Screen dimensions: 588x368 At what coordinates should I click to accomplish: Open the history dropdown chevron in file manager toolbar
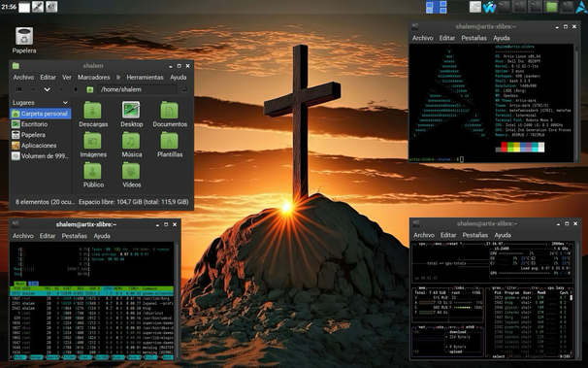(x=47, y=89)
